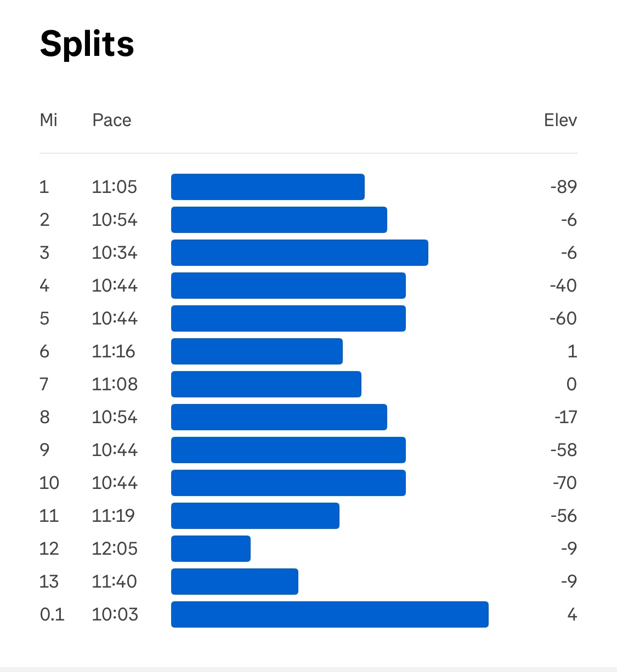Viewport: 617px width, 672px height.
Task: Click the 11:05 pace value
Action: tap(114, 187)
